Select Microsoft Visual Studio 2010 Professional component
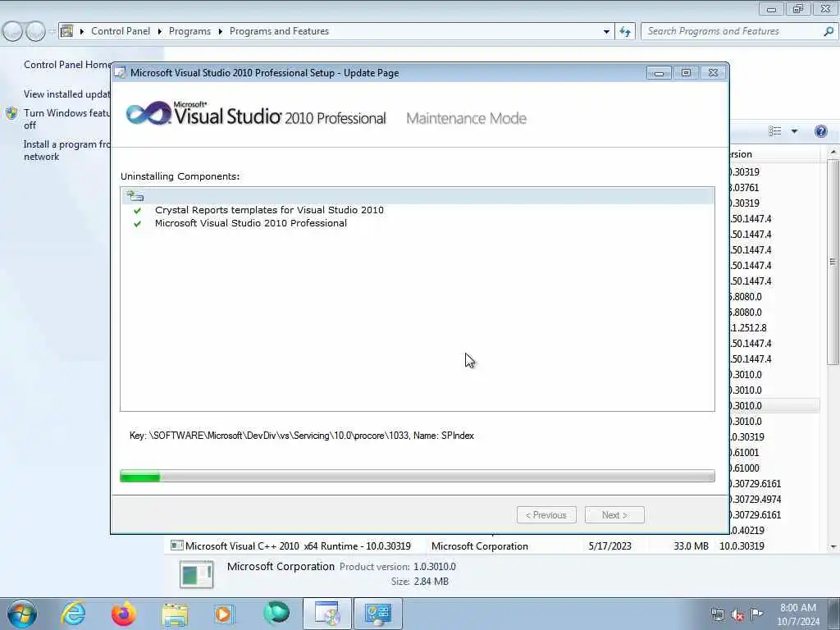Viewport: 840px width, 630px height. [x=251, y=223]
